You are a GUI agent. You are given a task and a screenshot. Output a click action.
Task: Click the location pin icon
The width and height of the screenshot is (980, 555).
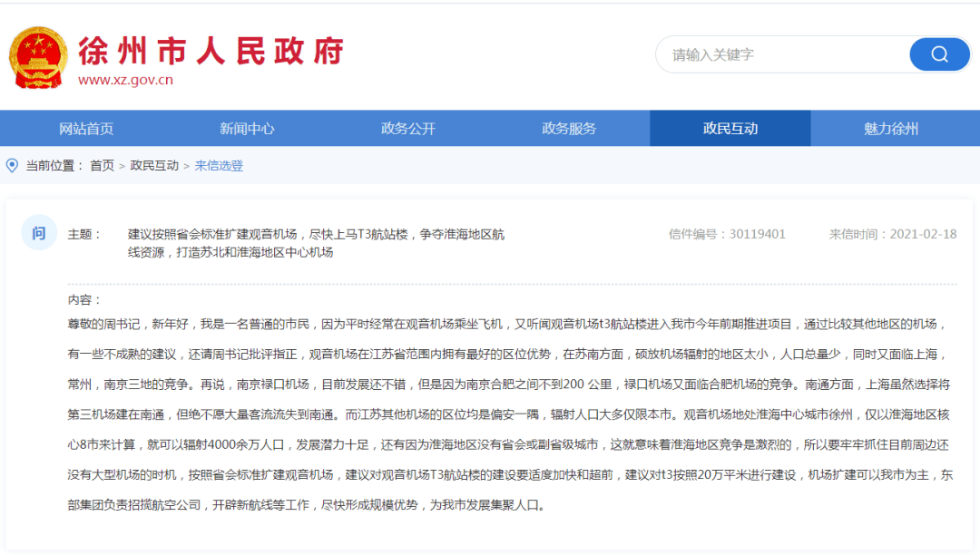pos(12,165)
